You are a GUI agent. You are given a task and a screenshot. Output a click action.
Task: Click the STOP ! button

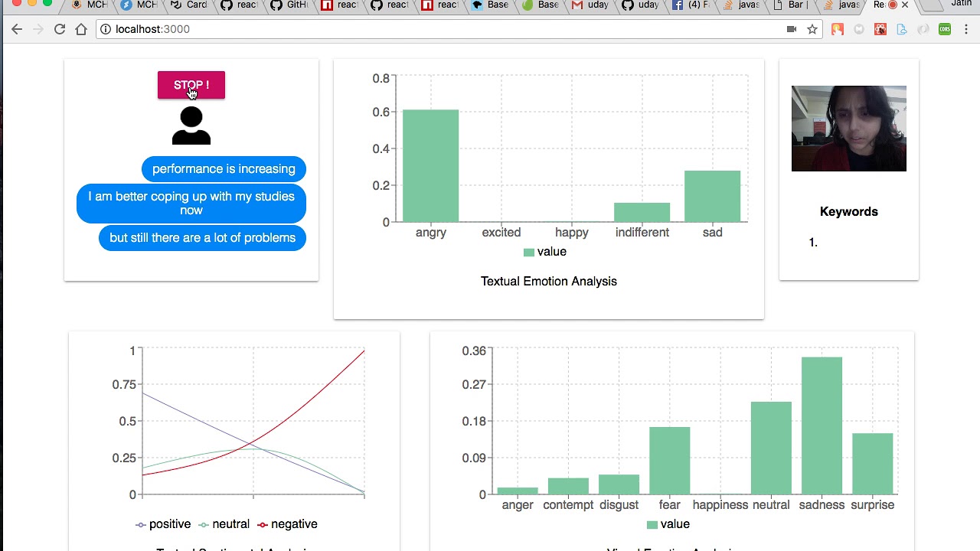click(191, 85)
